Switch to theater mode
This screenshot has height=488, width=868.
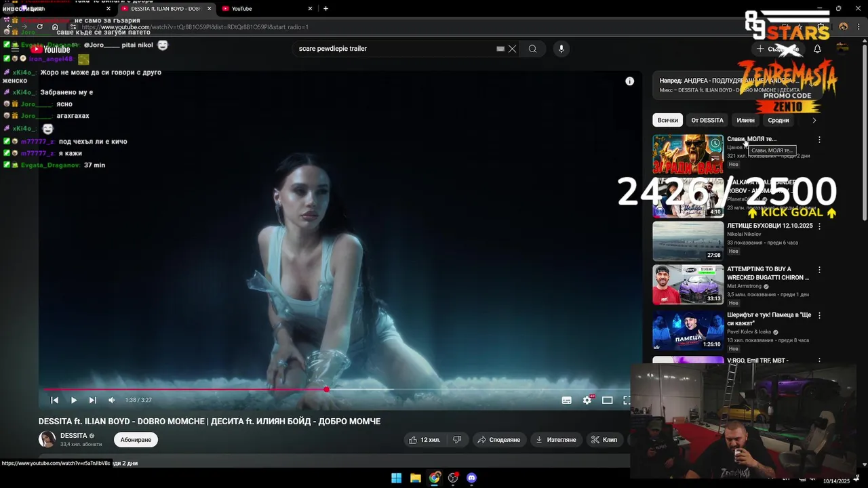(608, 401)
